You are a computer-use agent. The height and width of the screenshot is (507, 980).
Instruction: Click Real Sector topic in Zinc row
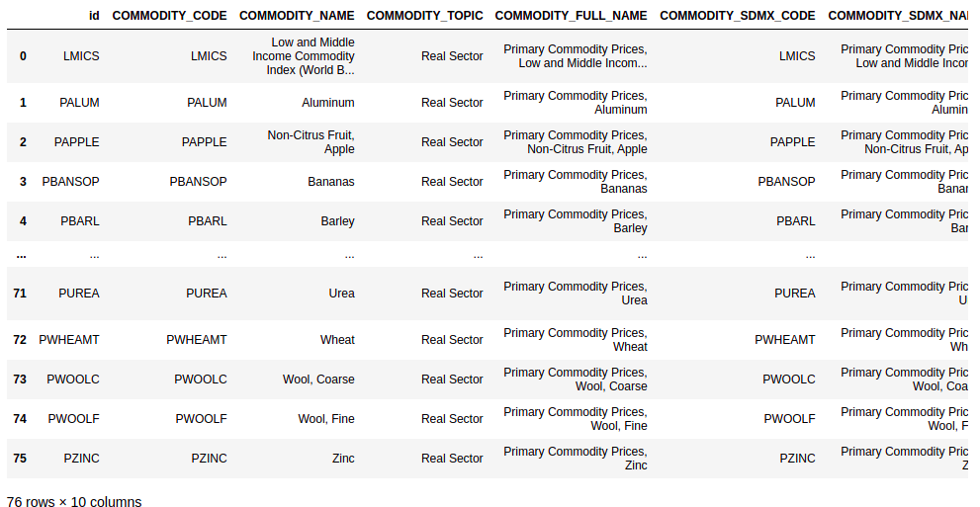pos(452,459)
